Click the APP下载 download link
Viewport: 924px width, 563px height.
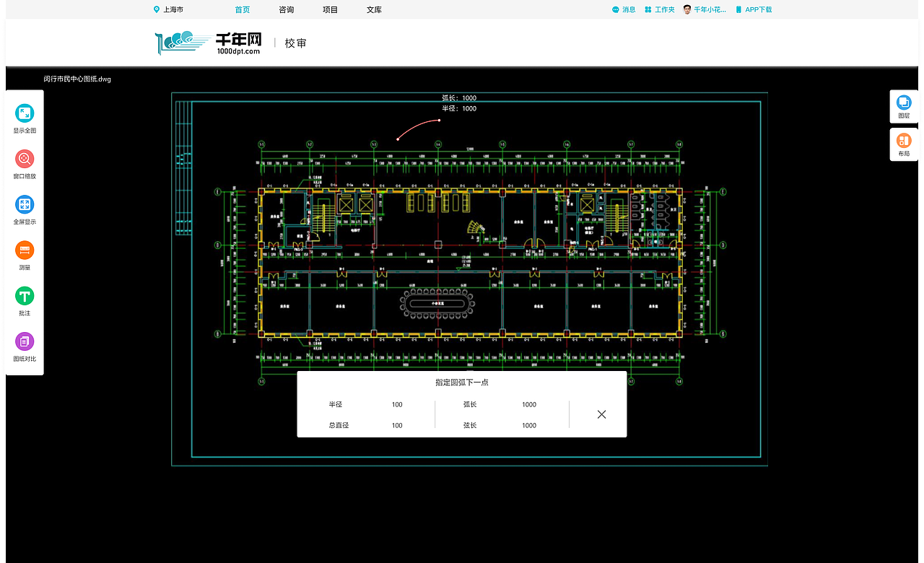754,9
